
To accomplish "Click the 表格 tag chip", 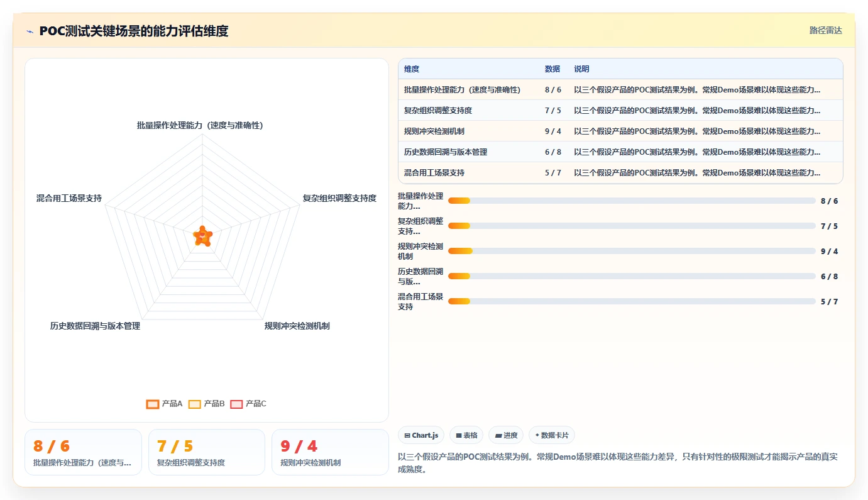I will pos(466,435).
